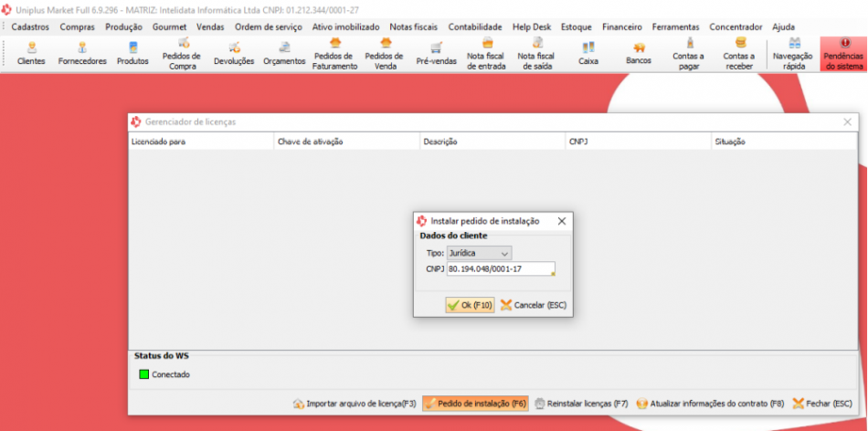The width and height of the screenshot is (868, 431).
Task: Click Reinstalar licenças (F7) button
Action: pos(581,404)
